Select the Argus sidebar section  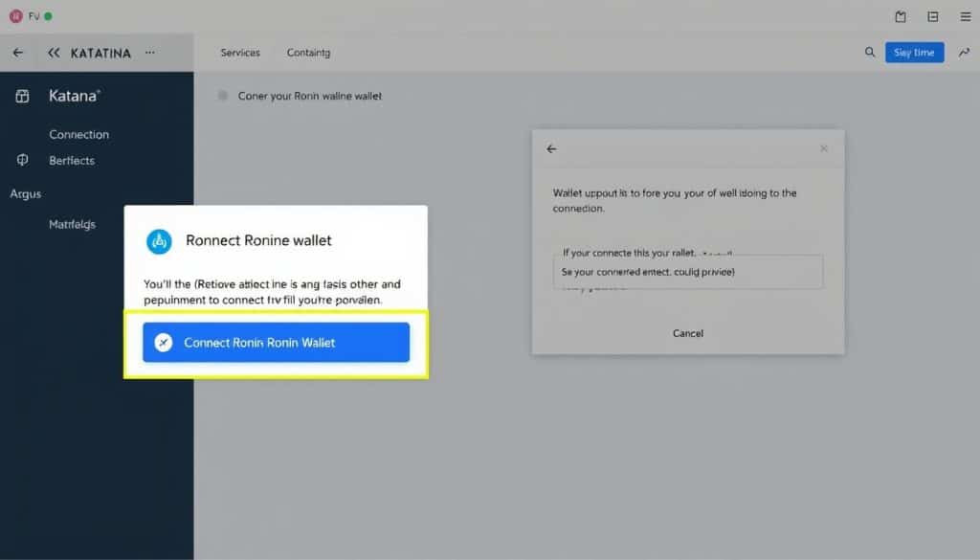(x=26, y=193)
